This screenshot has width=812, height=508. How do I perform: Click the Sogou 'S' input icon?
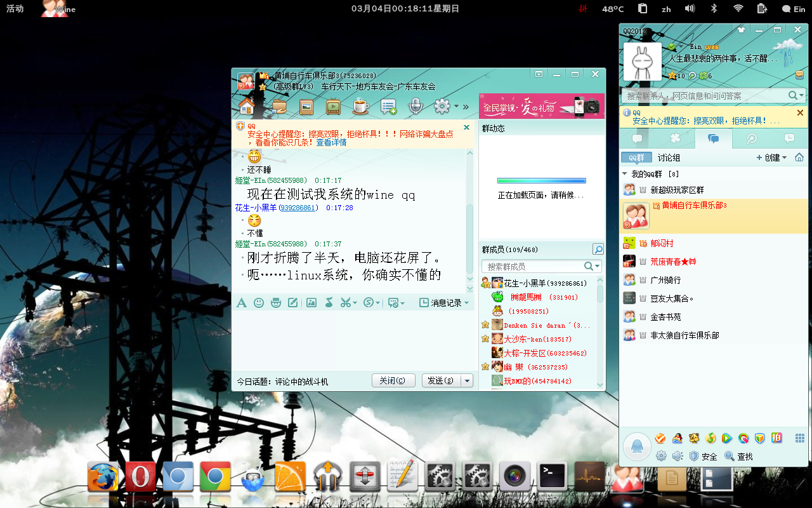(x=368, y=303)
